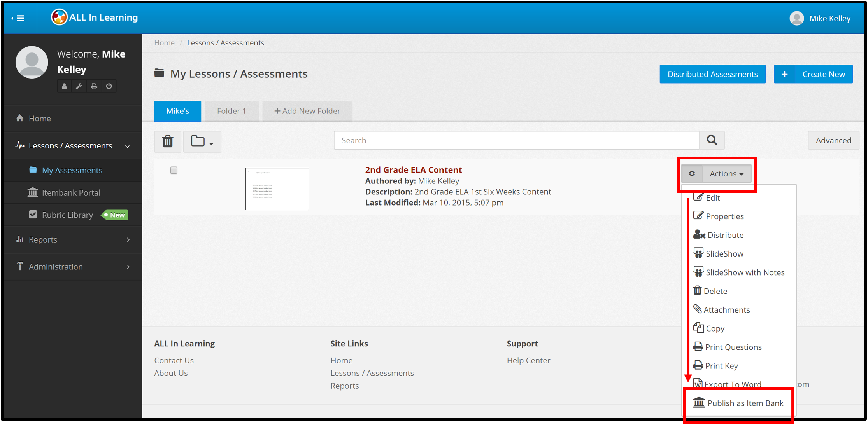Toggle the sidebar with the hamburger menu icon
This screenshot has height=426, width=868.
point(18,18)
